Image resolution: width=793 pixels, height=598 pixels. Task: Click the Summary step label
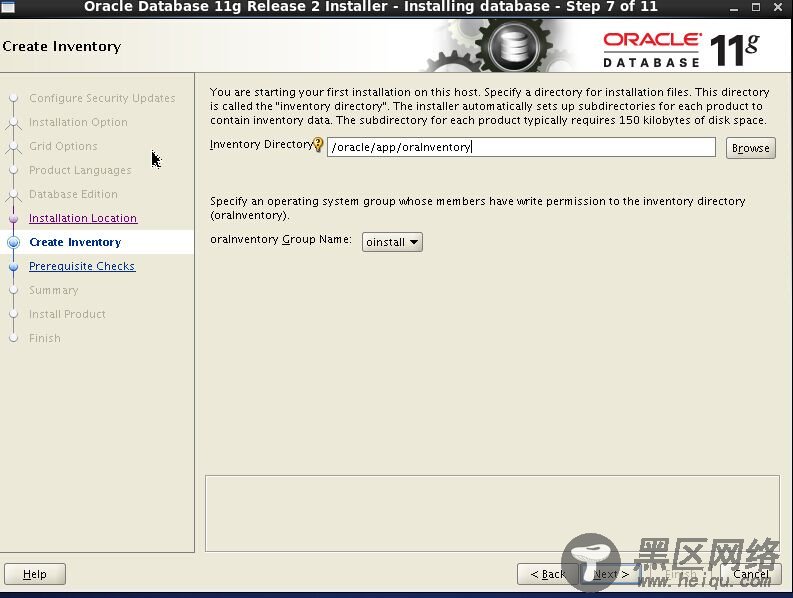point(54,290)
